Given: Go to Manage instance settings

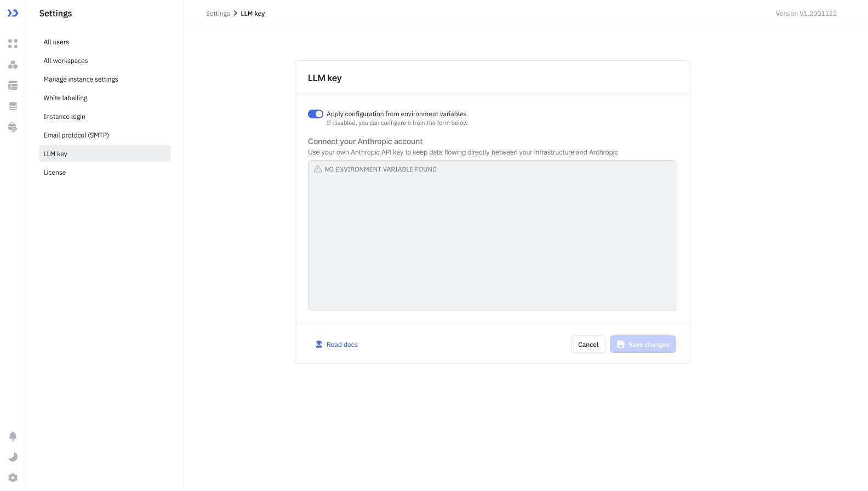Looking at the screenshot, I should point(81,79).
